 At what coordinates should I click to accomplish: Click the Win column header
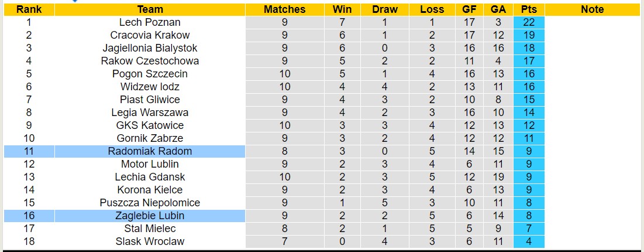point(342,9)
